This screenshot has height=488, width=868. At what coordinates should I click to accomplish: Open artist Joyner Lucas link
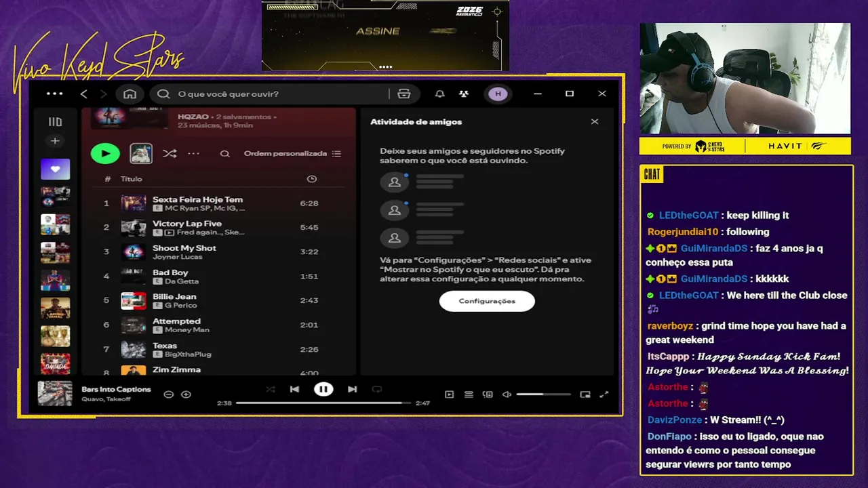coord(178,257)
